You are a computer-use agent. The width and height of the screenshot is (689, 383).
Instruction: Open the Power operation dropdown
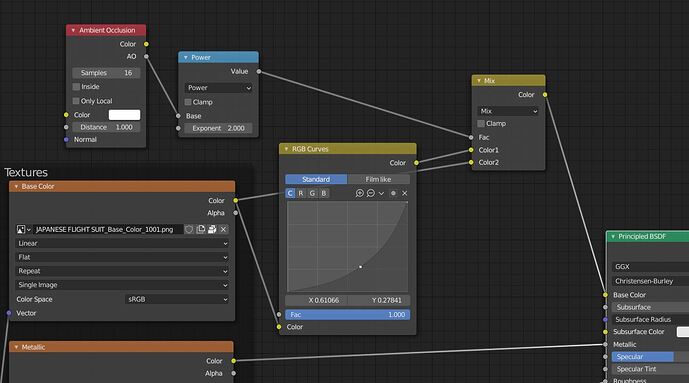click(218, 88)
